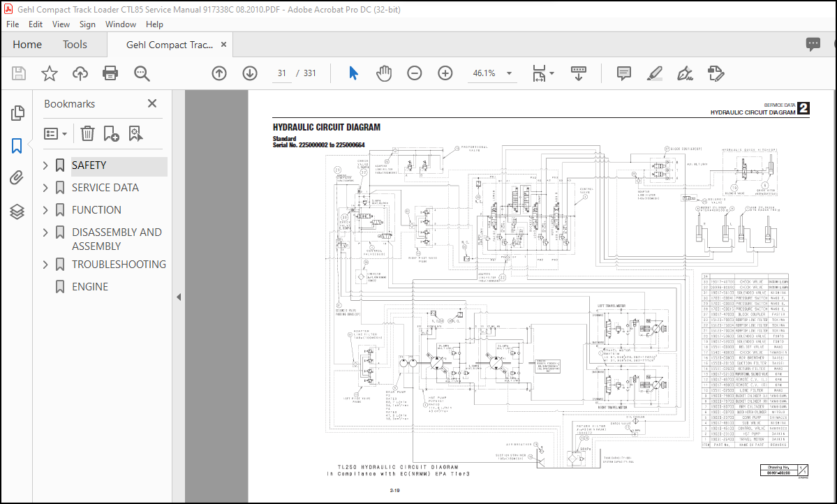Jump to the ENGINE bookmark
This screenshot has height=504, width=837.
tap(90, 287)
